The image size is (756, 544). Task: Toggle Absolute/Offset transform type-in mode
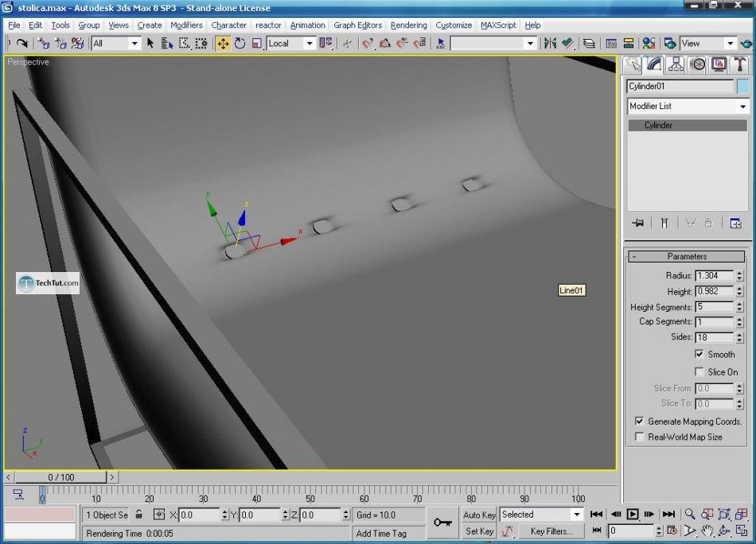tap(158, 515)
